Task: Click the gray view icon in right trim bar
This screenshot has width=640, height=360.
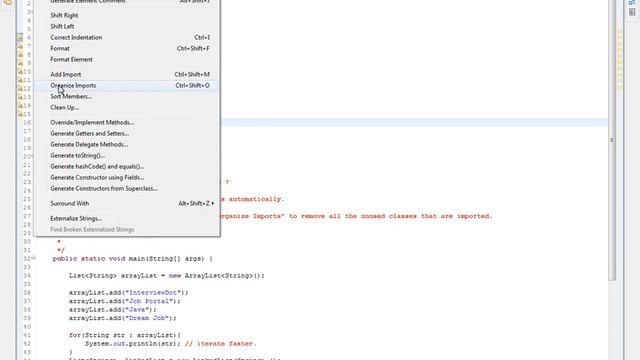Action: tap(632, 12)
